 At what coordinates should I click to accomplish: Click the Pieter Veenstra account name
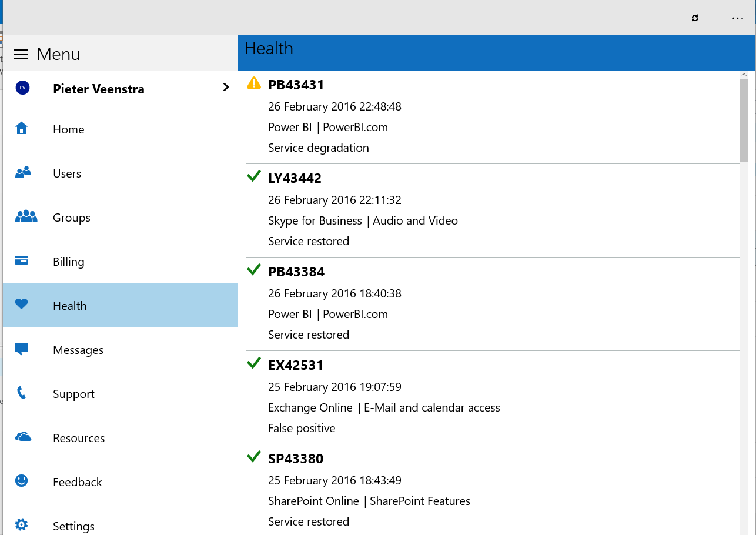coord(99,89)
